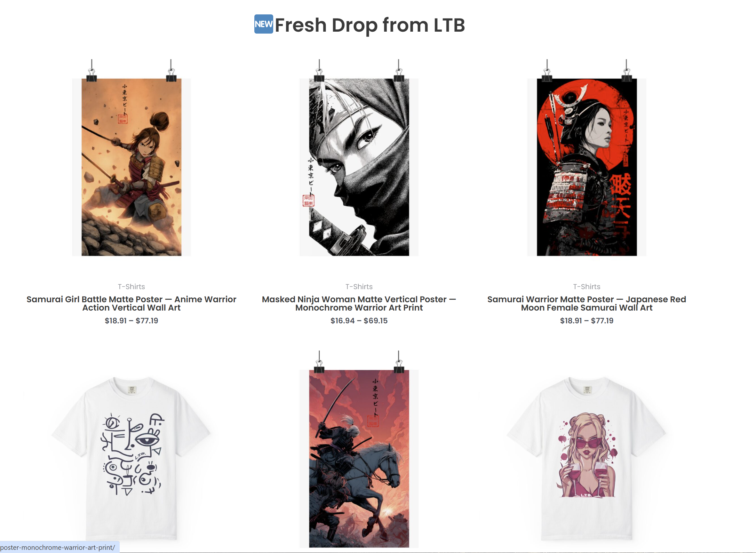This screenshot has width=756, height=553.
Task: Click the Fresh Drop from LTB heading
Action: (x=370, y=25)
